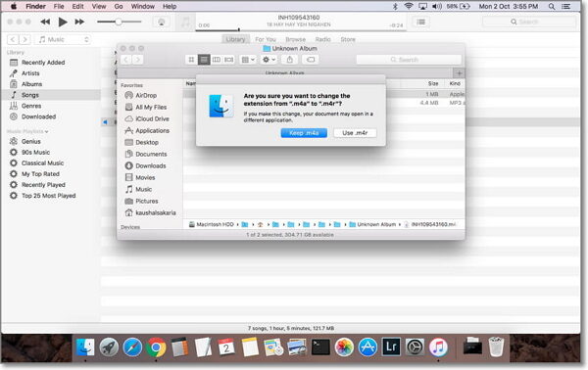
Task: Go back in iTunes navigation
Action: 13,40
